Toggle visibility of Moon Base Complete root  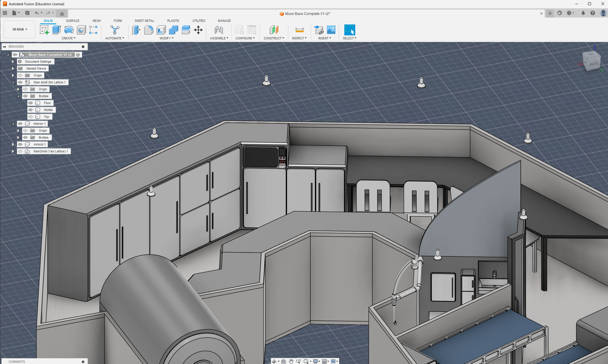15,55
